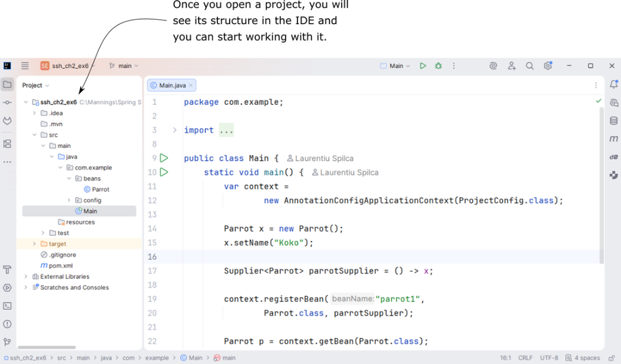Show more tool windows ellipsis
The image size is (621, 364).
[7, 162]
